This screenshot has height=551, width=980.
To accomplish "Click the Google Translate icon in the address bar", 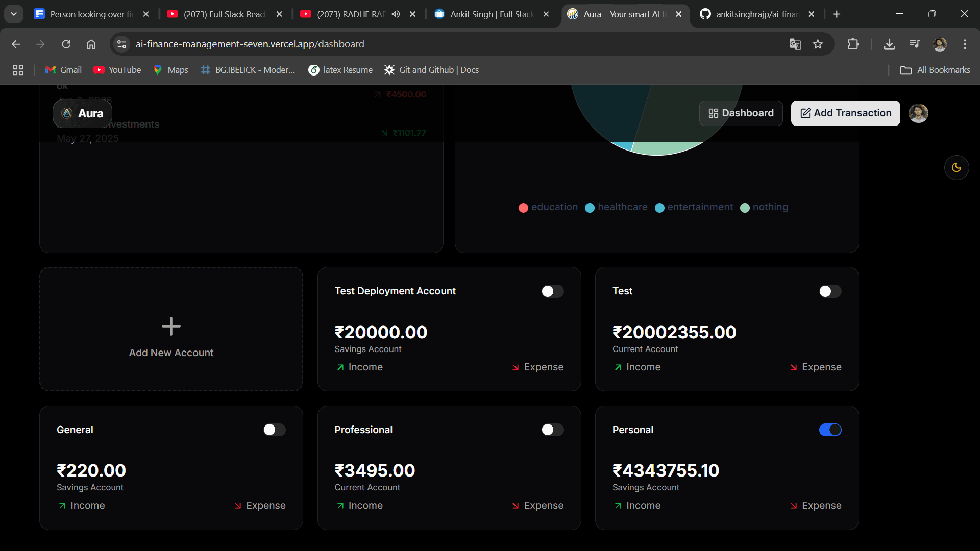I will tap(795, 44).
